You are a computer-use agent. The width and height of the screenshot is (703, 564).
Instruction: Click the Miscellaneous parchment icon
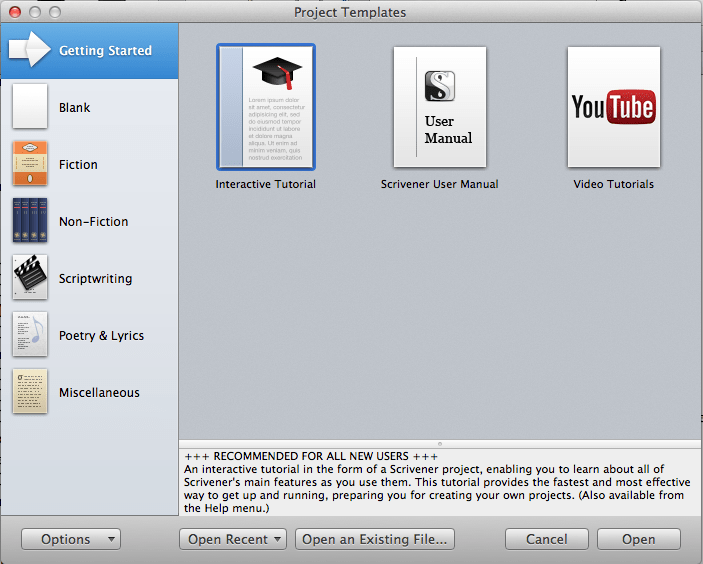coord(30,391)
